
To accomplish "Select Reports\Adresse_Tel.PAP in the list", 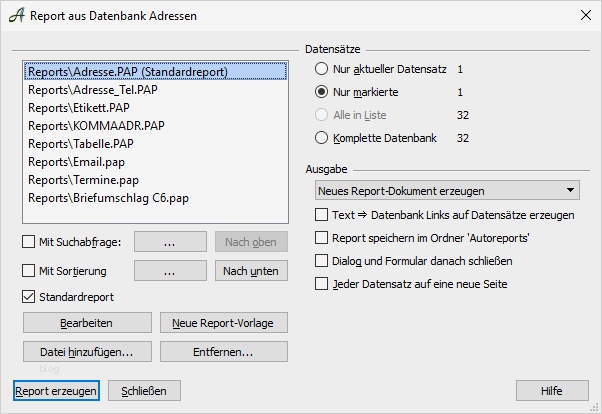I will 92,90.
